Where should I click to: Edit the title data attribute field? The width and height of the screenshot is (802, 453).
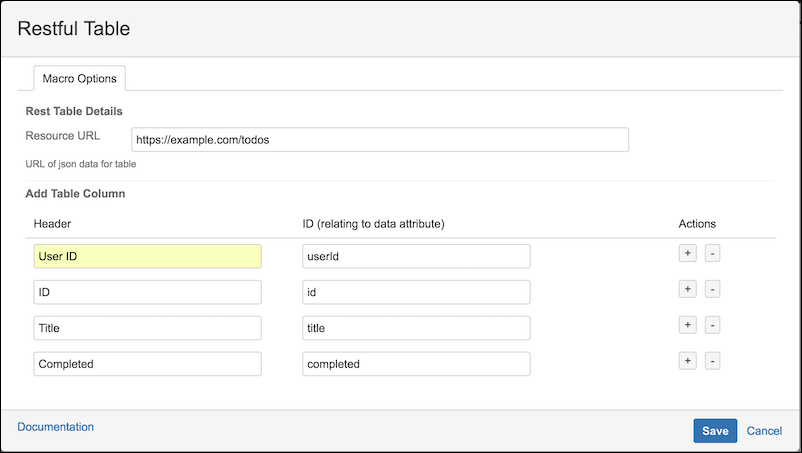pos(416,328)
